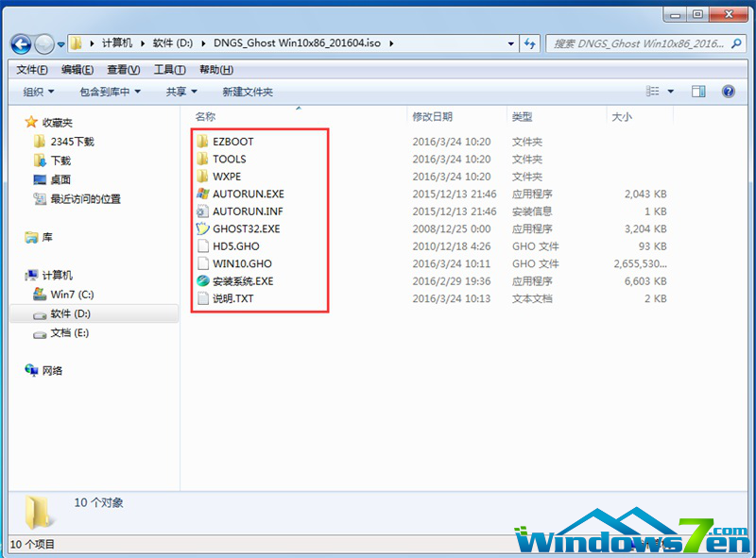Select 网络 in navigation pane
The width and height of the screenshot is (756, 558).
[52, 370]
